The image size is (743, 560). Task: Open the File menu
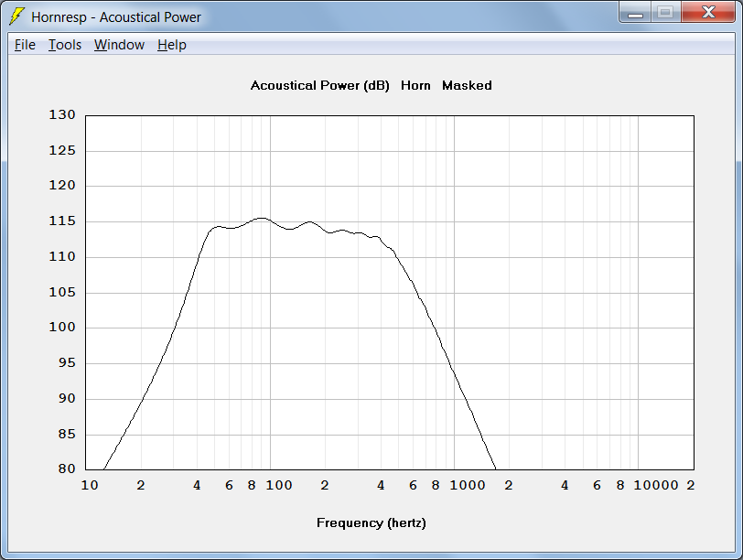[25, 45]
